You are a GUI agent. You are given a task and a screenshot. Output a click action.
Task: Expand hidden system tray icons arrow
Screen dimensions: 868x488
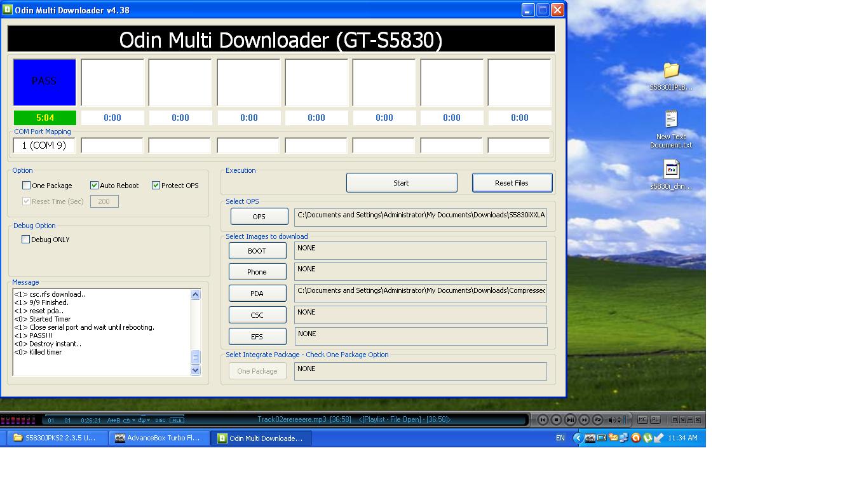point(578,438)
